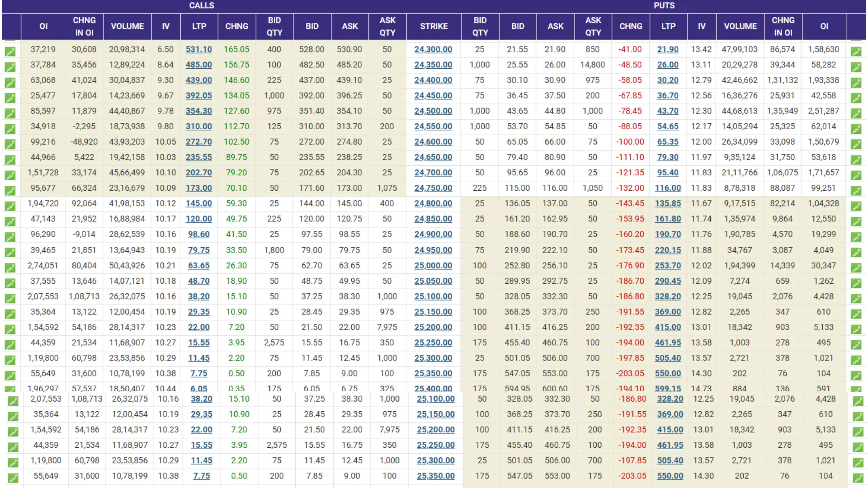Open calls-side chart icon for strike 24,300.00
Viewport: 868px width, 488px height.
(x=10, y=52)
